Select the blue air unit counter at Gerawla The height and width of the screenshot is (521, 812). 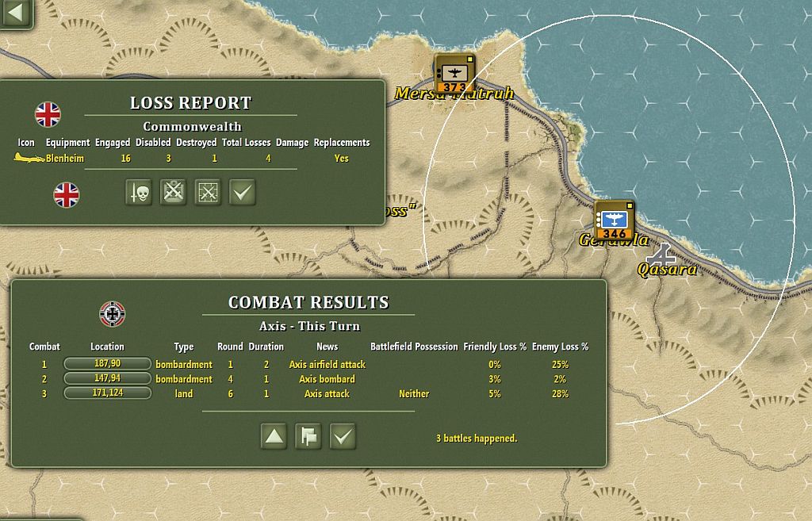(x=615, y=220)
